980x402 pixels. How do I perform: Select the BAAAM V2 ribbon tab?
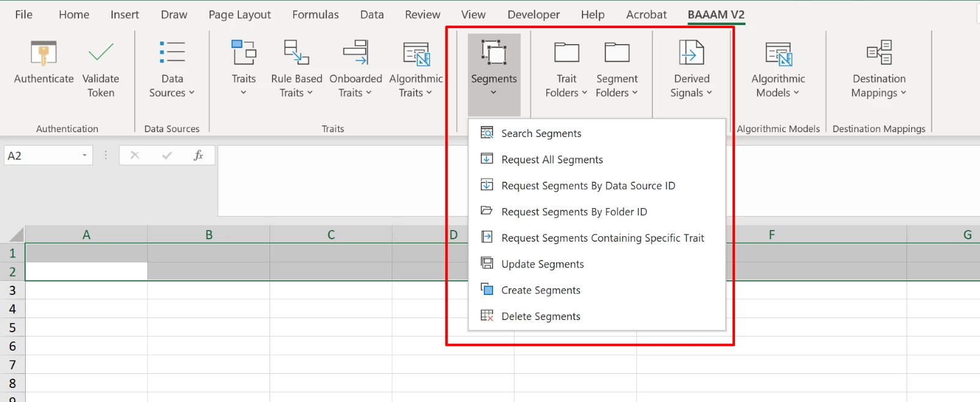point(716,14)
